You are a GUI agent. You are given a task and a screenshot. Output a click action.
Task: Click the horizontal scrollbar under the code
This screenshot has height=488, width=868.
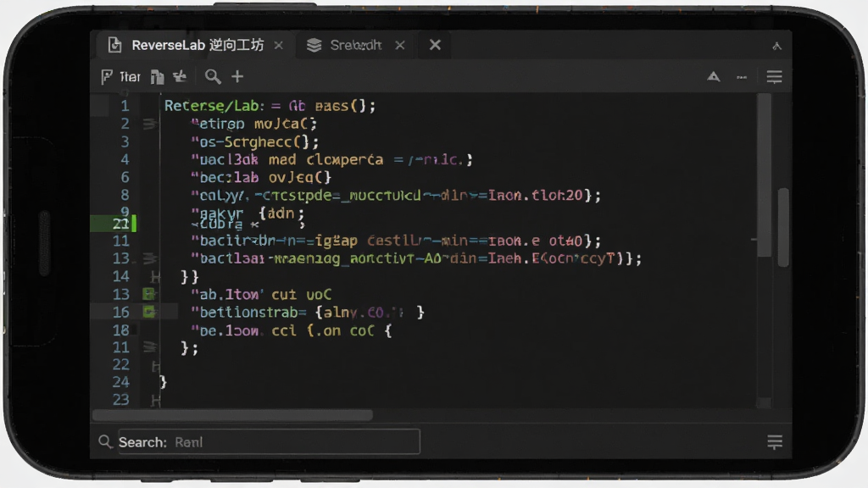pos(232,415)
